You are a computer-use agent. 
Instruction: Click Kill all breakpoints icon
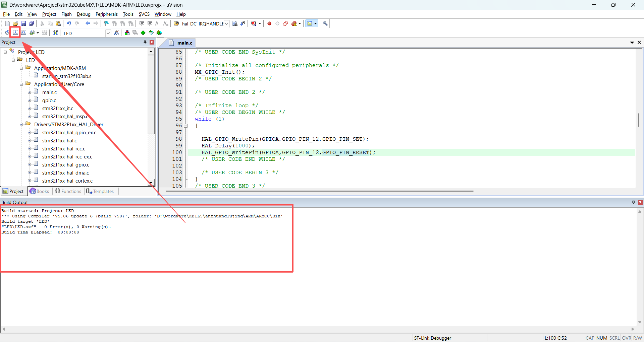pyautogui.click(x=294, y=23)
